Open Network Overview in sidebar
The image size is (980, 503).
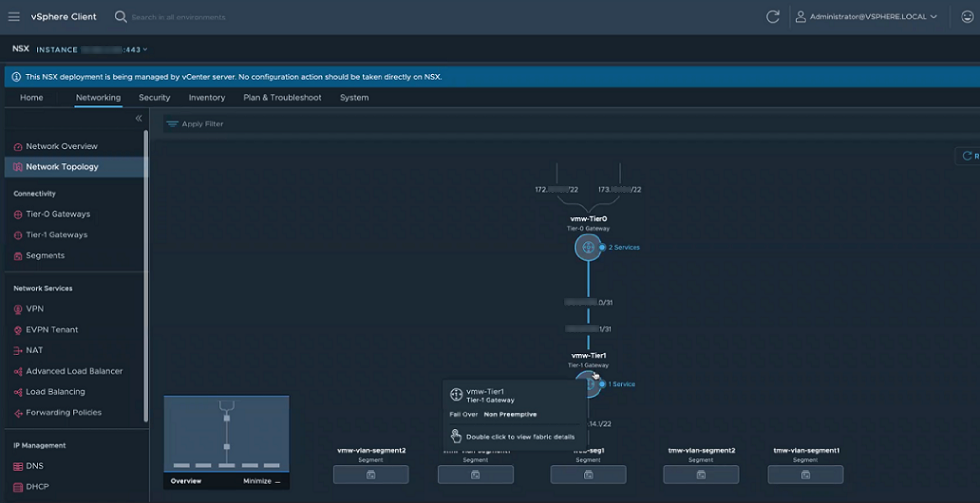click(62, 146)
